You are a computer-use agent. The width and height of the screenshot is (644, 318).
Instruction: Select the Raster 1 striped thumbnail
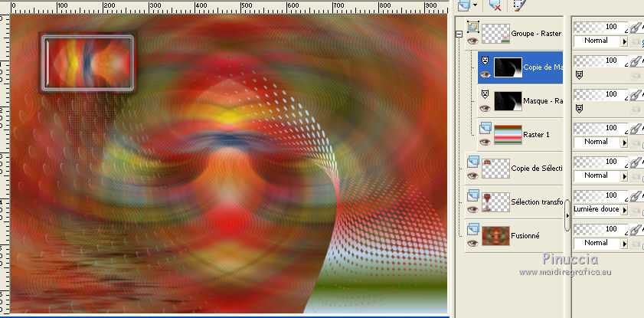pos(508,135)
